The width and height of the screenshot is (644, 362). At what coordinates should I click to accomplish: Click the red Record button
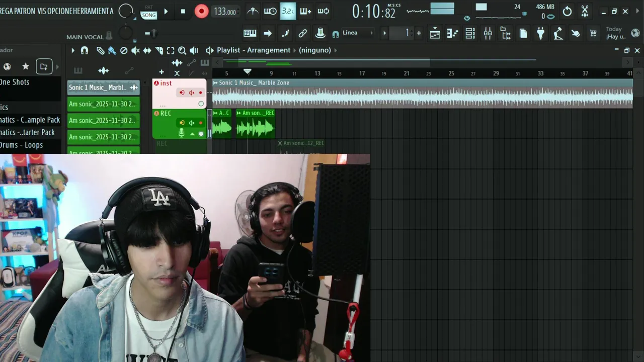point(201,11)
